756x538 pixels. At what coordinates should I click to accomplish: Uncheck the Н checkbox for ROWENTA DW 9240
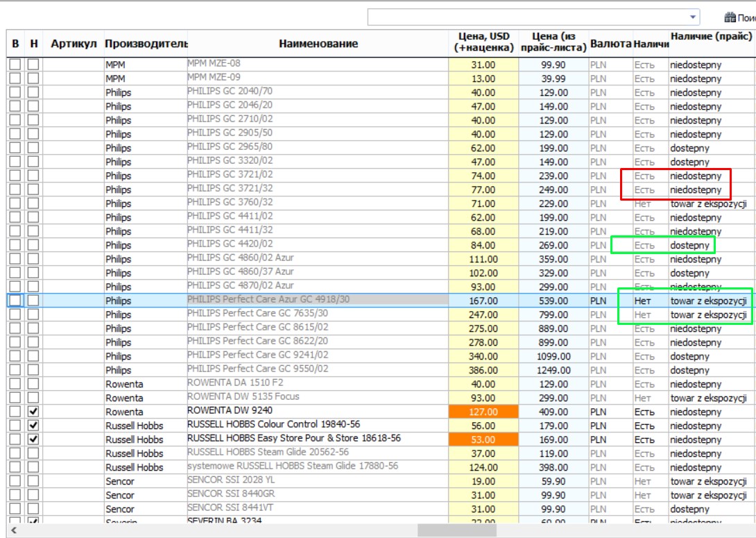(33, 412)
